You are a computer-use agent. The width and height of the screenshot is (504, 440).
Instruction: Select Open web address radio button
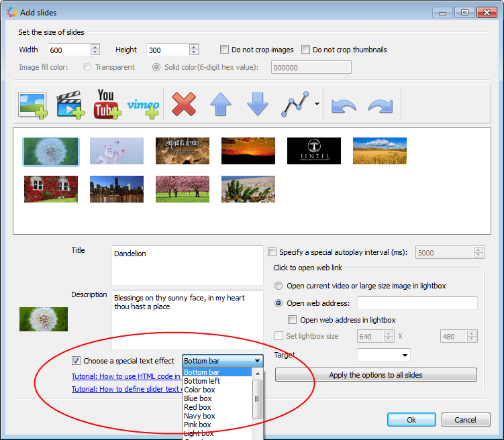tap(279, 303)
